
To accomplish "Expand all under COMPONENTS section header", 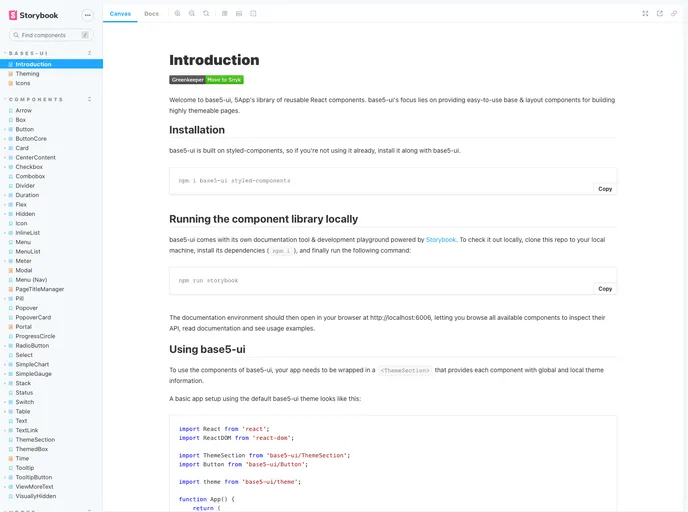I will point(90,99).
